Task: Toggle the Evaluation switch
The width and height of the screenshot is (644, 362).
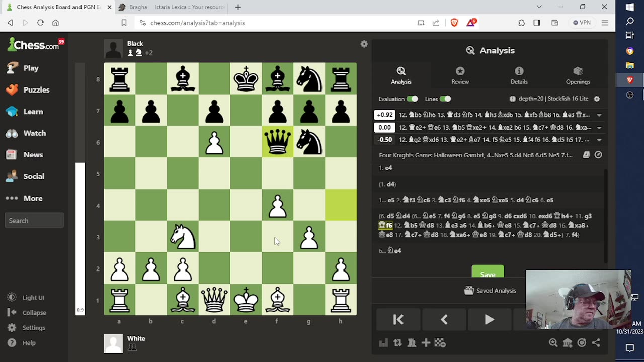Action: coord(412,99)
